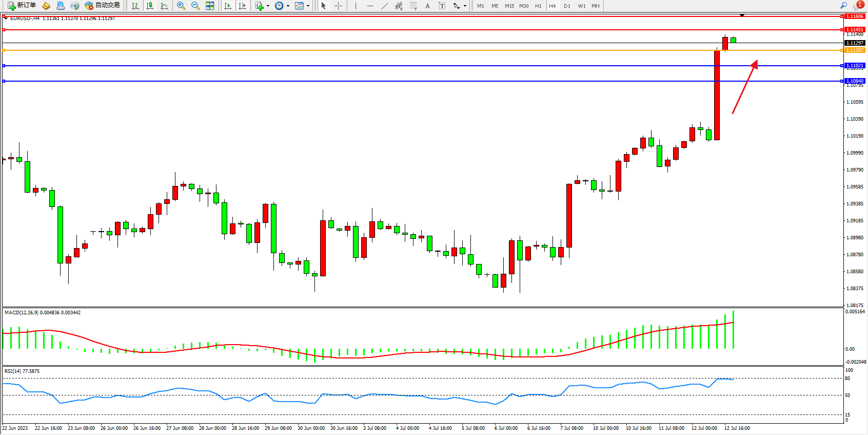
Task: Click the chart shift triangle marker
Action: 742,15
